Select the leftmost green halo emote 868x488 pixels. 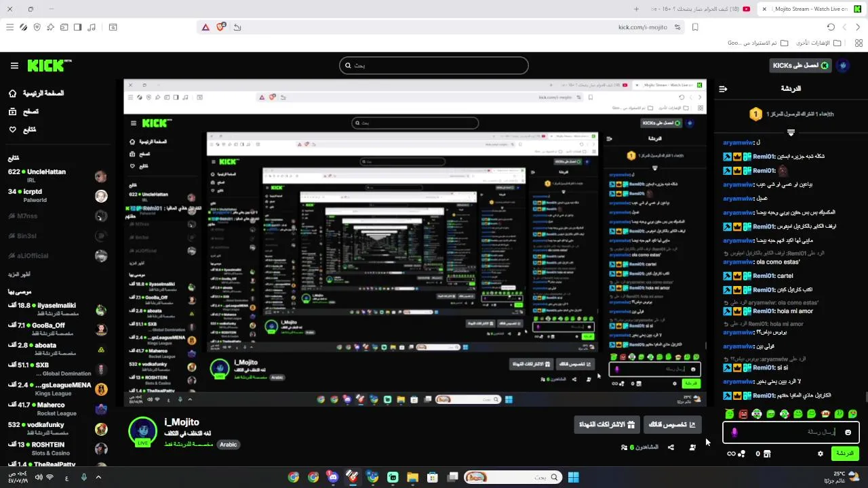tap(730, 413)
